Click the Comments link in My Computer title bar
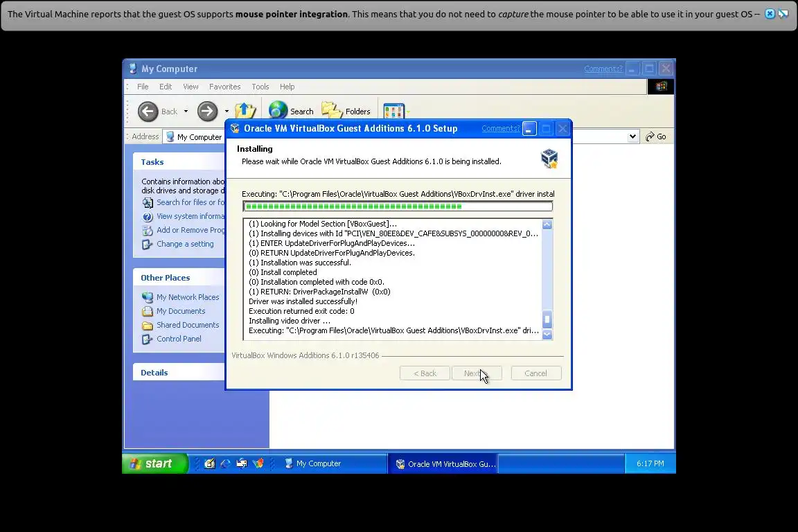Viewport: 798px width, 532px height. coord(603,69)
